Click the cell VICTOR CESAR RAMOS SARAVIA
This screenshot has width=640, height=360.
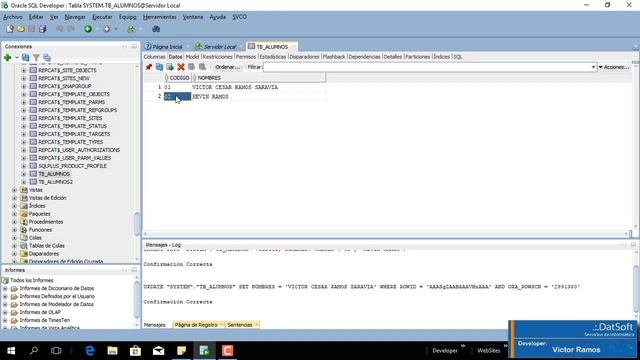258,87
